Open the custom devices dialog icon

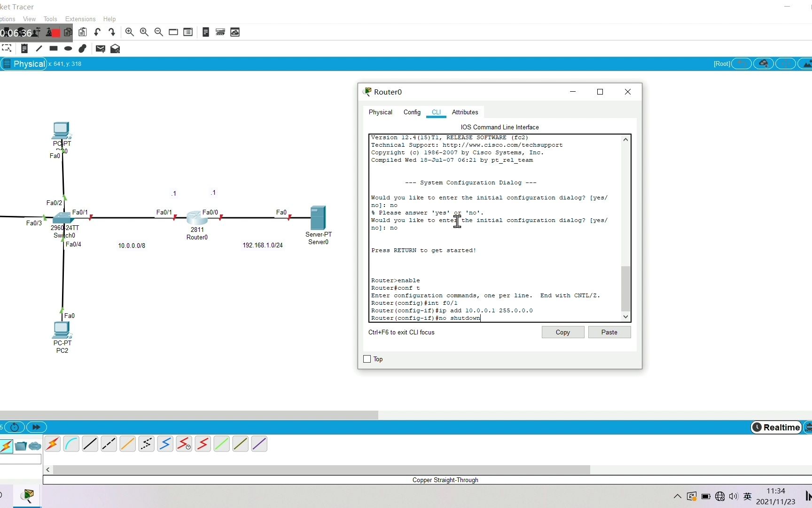[188, 32]
